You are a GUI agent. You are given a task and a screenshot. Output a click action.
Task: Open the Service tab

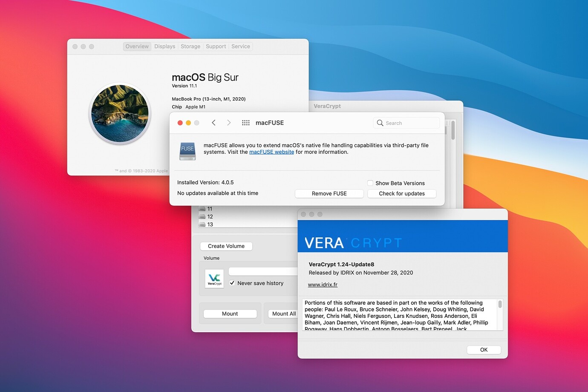241,46
